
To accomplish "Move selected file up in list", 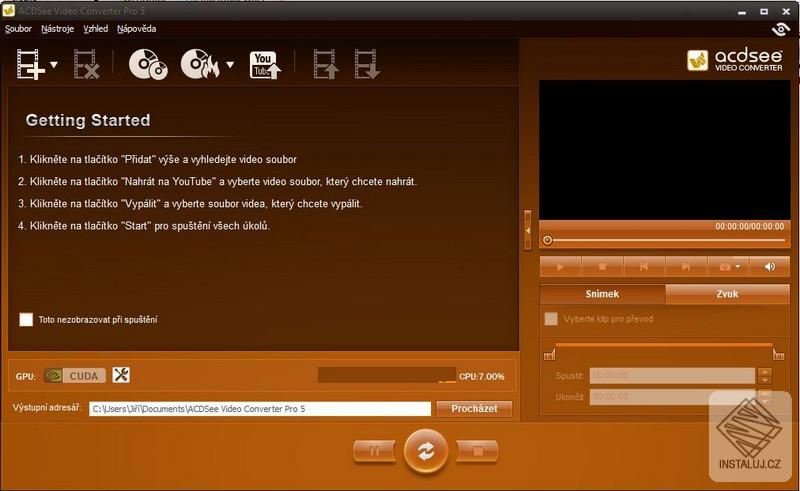I will point(325,64).
